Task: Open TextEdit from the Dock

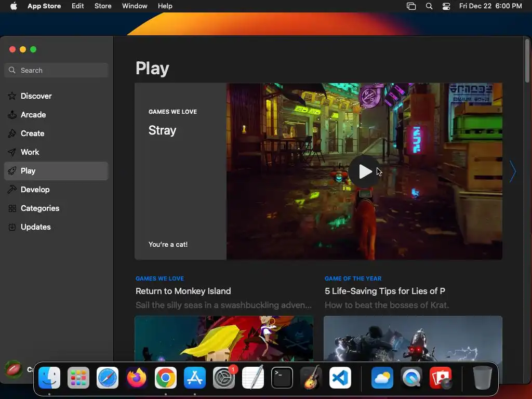Action: [253, 378]
